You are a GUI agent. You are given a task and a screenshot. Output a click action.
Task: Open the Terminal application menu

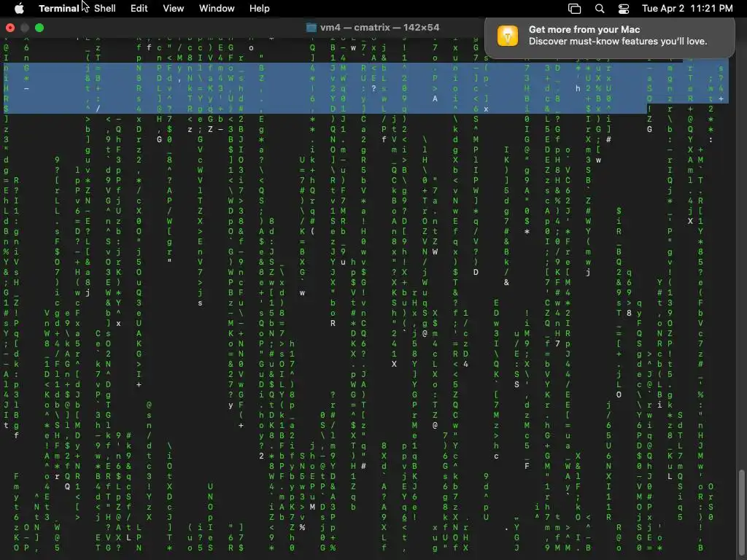58,8
